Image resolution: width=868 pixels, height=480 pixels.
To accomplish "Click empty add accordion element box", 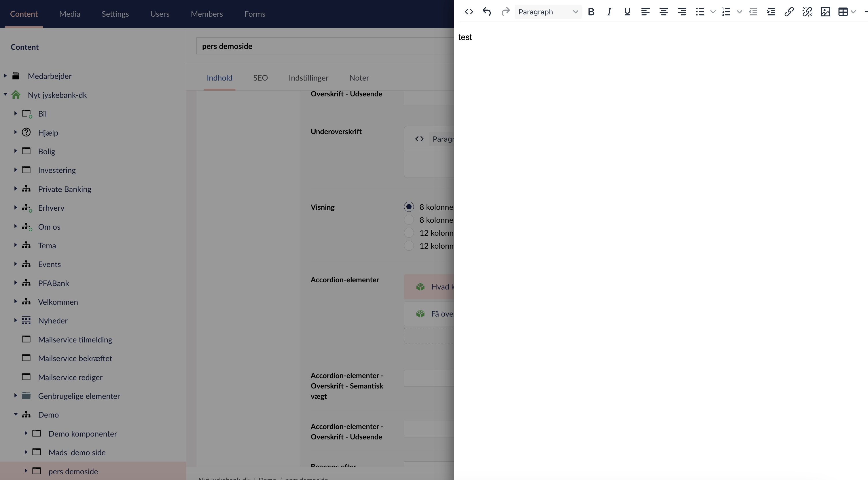I will [x=429, y=336].
